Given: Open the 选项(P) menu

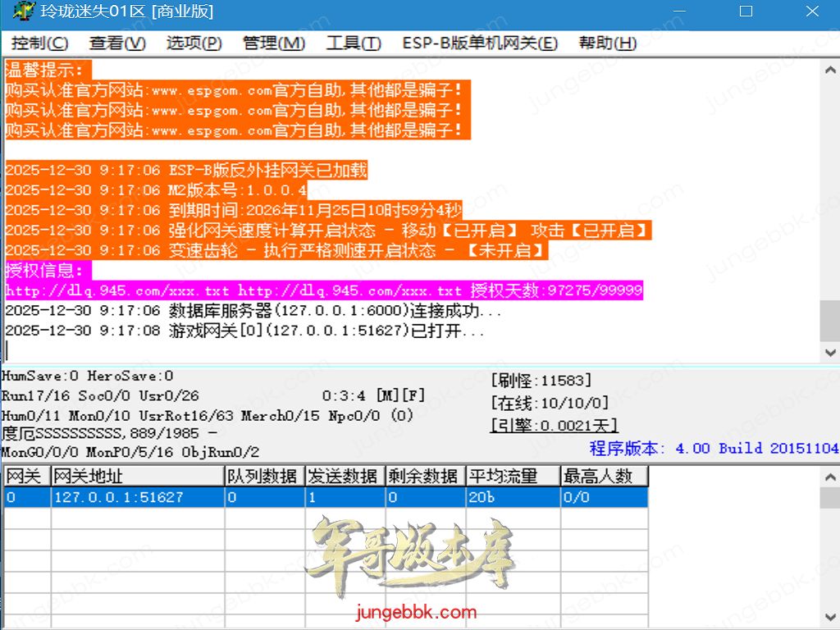Looking at the screenshot, I should coord(194,43).
